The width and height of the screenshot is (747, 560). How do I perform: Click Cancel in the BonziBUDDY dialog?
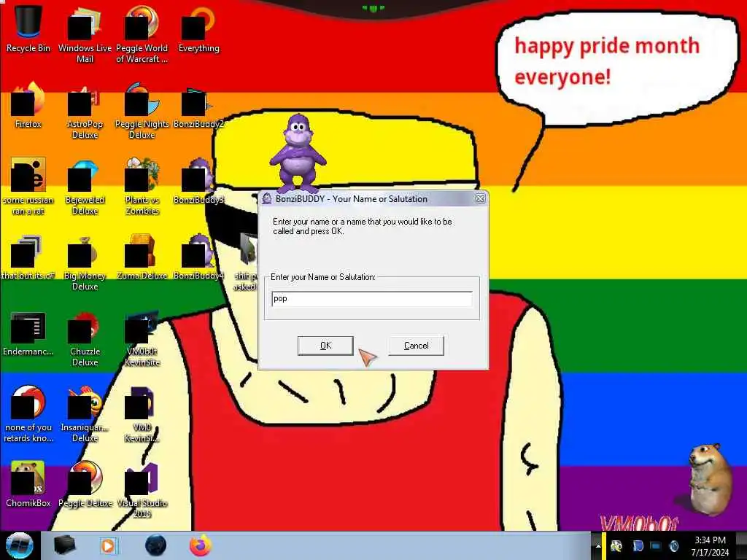pos(416,346)
